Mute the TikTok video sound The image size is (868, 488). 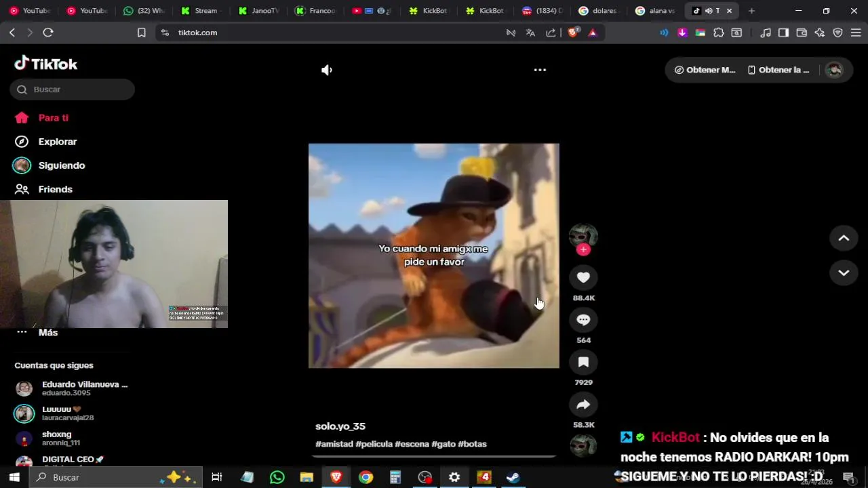[x=327, y=70]
